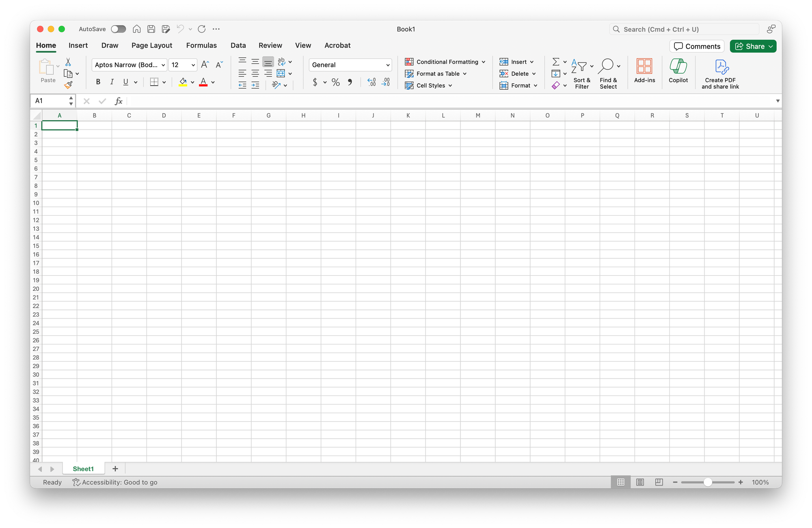
Task: Expand the General number format dropdown
Action: click(388, 65)
